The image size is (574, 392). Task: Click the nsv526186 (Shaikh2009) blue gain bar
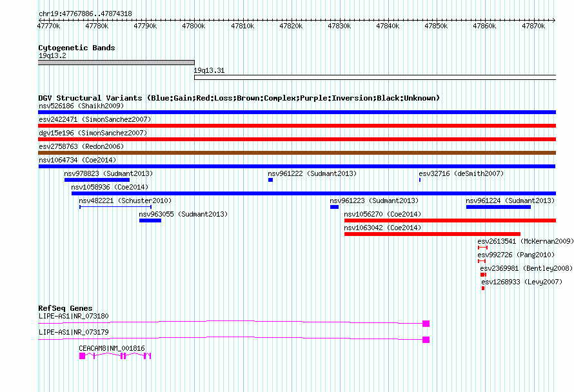[297, 112]
